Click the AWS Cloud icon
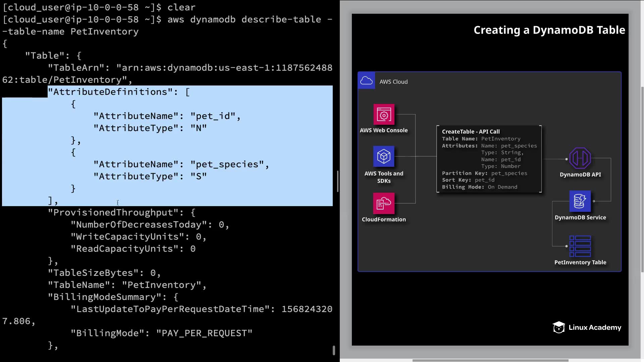This screenshot has height=362, width=644. point(366,81)
